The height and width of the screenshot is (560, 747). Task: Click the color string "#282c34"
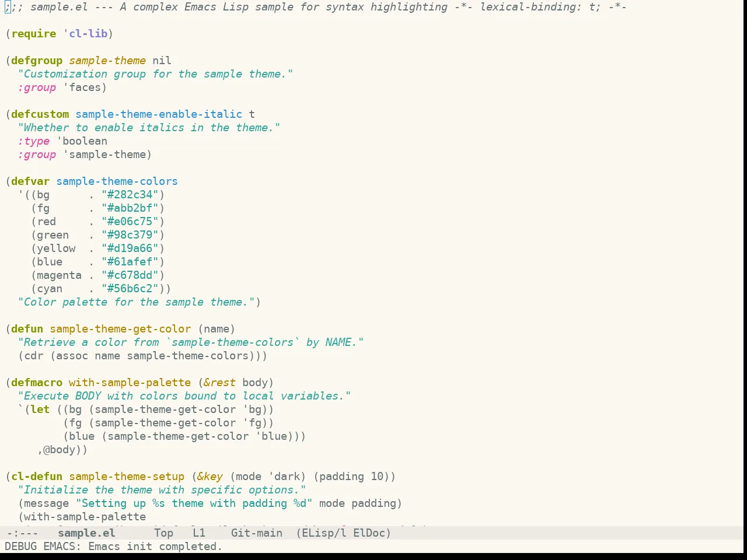130,195
